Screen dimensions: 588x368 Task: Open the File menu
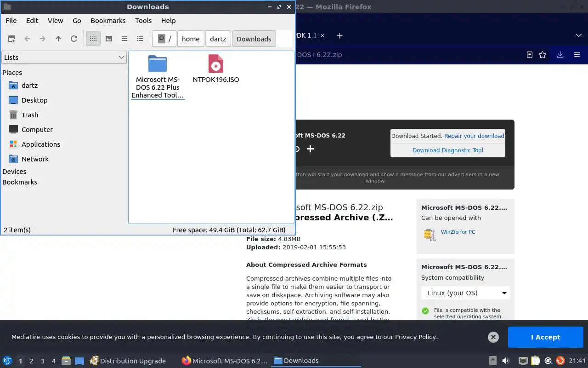click(x=11, y=21)
